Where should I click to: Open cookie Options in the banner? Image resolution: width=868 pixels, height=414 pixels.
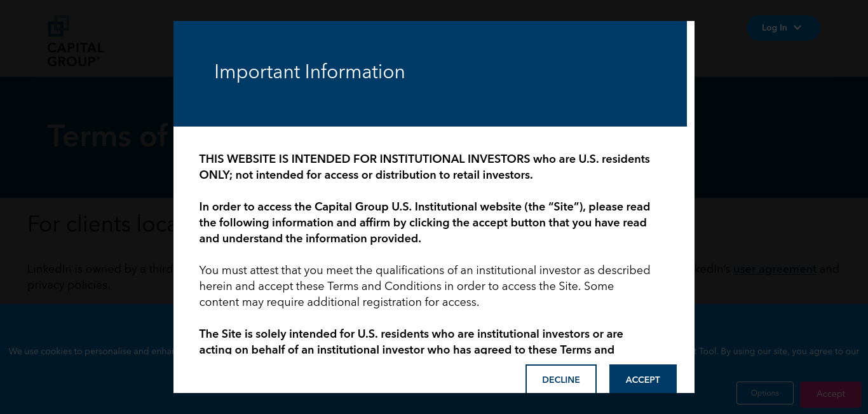tap(764, 393)
